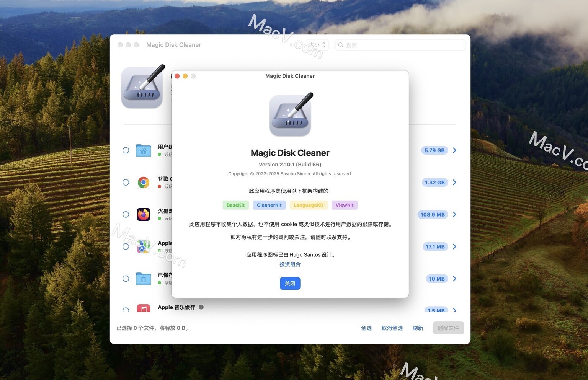This screenshot has height=380, width=588.
Task: Click the LanguageKit framework tag
Action: pyautogui.click(x=309, y=205)
